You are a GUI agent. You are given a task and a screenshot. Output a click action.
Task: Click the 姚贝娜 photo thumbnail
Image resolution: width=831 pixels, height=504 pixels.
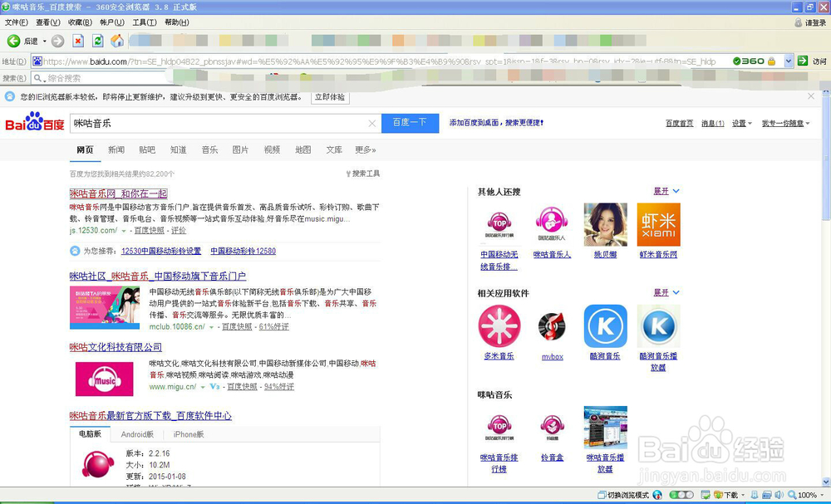pos(605,224)
